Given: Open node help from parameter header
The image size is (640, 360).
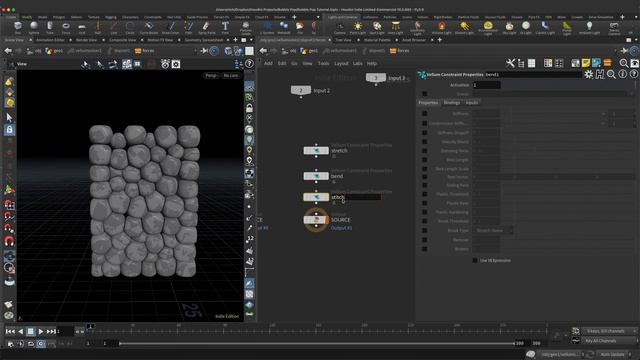Looking at the screenshot, I should coord(633,74).
